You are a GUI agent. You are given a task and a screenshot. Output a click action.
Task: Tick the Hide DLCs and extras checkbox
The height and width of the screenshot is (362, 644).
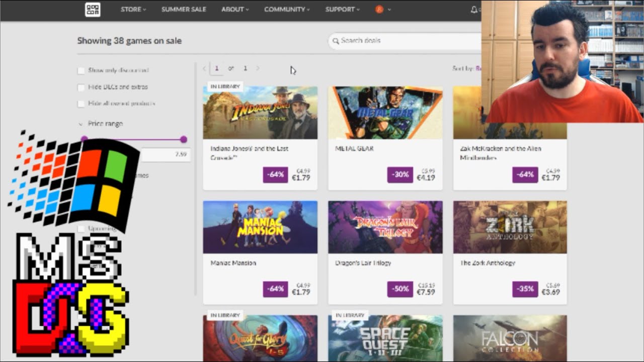click(x=81, y=87)
